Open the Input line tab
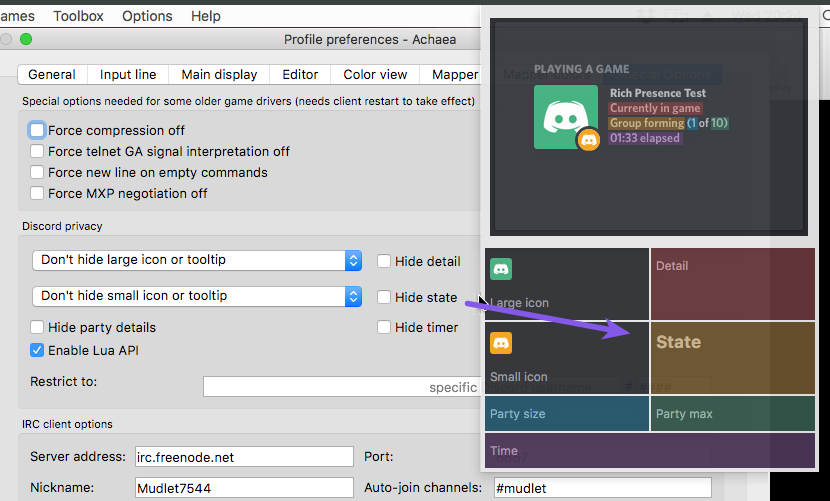The height and width of the screenshot is (501, 830). 128,75
